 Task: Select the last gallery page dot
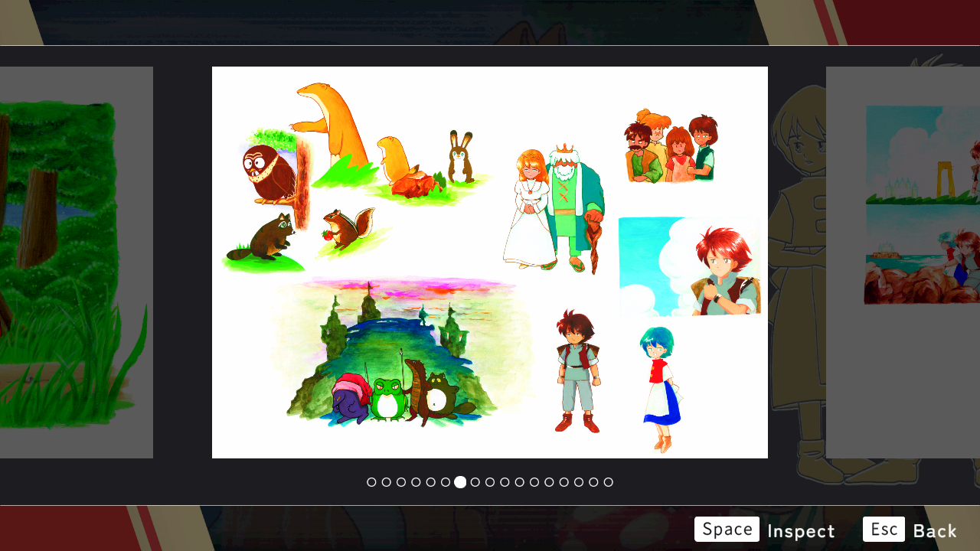point(608,482)
